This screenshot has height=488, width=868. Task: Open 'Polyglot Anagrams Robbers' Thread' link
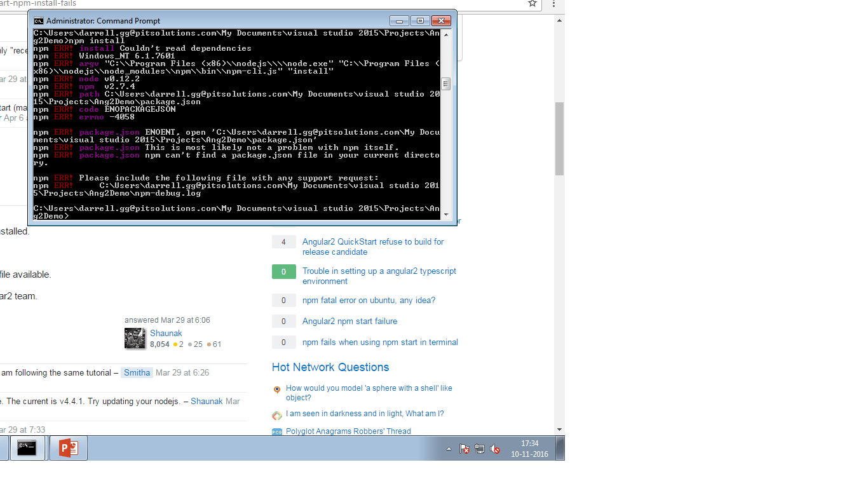[x=348, y=431]
